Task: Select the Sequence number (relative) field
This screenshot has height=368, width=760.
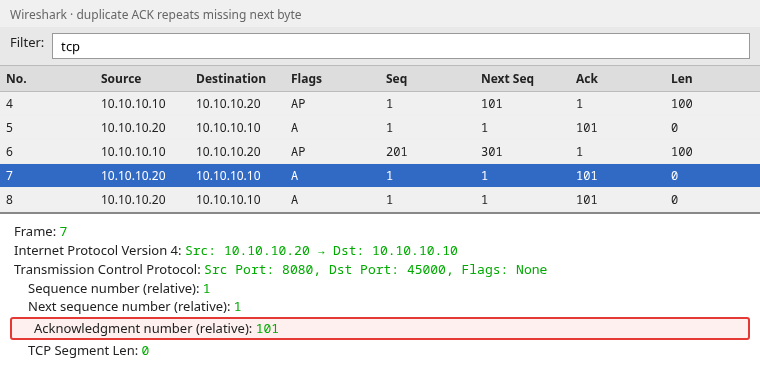Action: tap(119, 288)
